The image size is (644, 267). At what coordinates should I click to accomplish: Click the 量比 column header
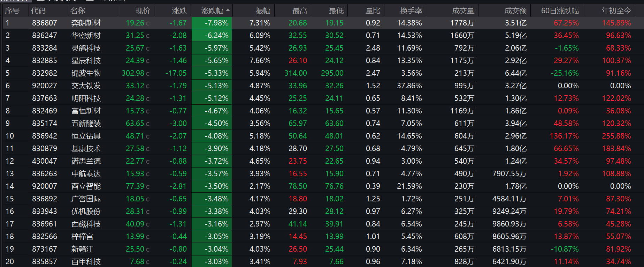coord(373,11)
